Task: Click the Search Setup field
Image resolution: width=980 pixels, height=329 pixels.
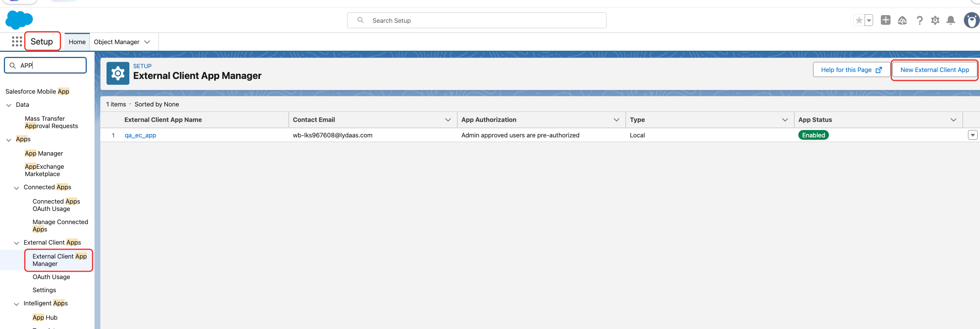Action: pos(476,20)
